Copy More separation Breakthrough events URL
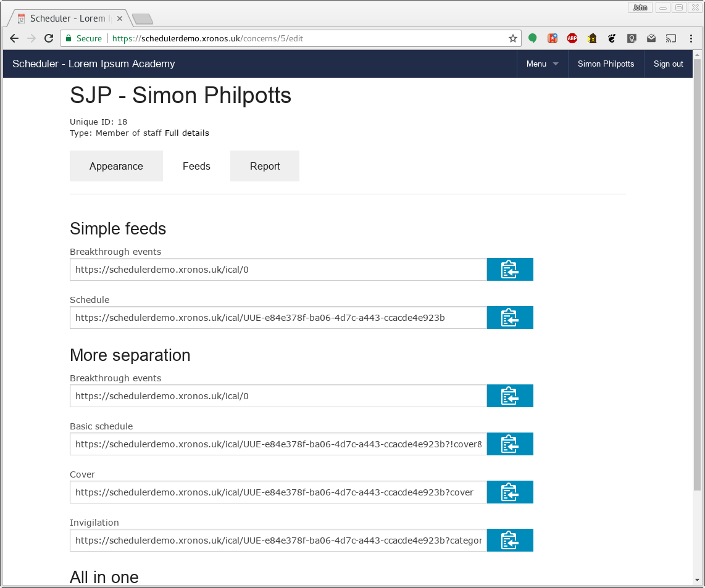 [510, 395]
